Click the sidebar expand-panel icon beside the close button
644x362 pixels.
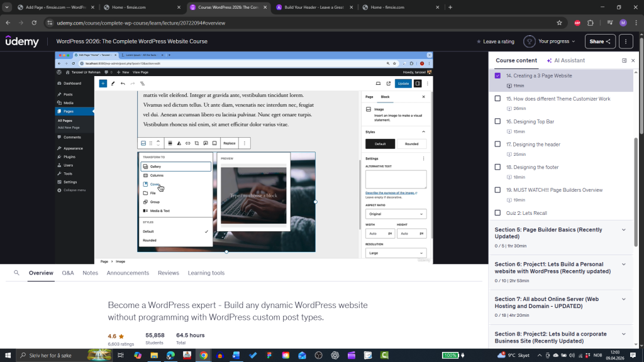pos(624,61)
